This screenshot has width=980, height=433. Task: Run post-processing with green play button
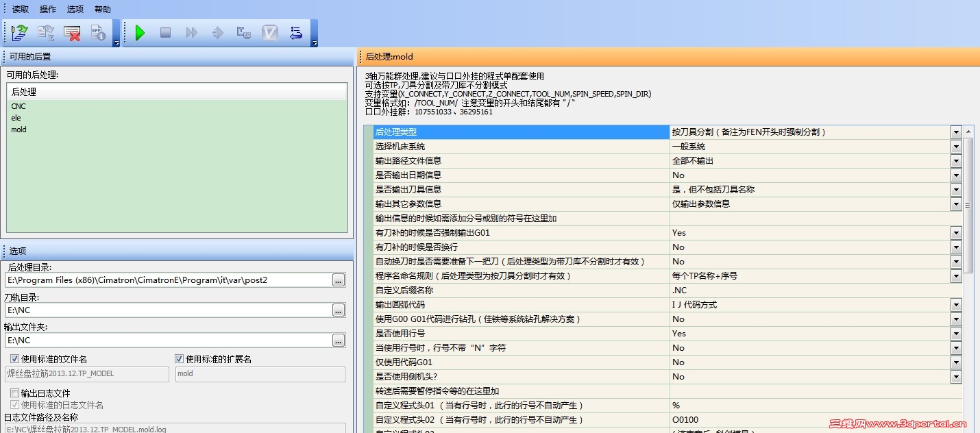(140, 33)
